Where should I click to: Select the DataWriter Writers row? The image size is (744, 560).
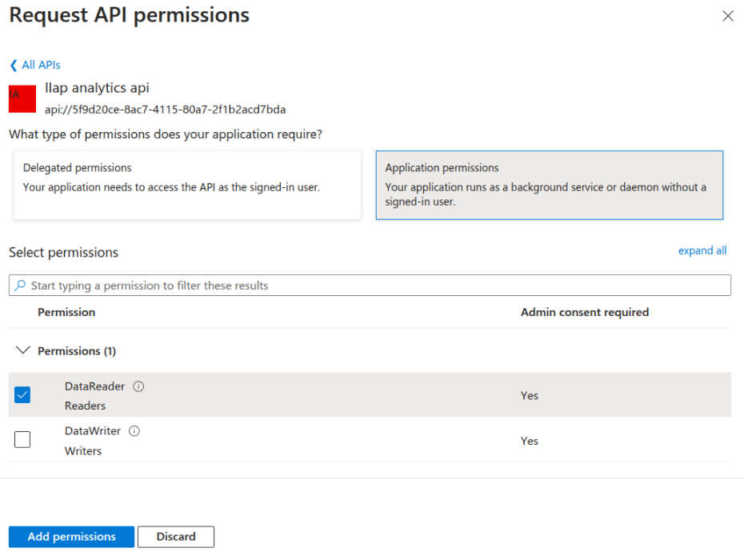point(320,440)
